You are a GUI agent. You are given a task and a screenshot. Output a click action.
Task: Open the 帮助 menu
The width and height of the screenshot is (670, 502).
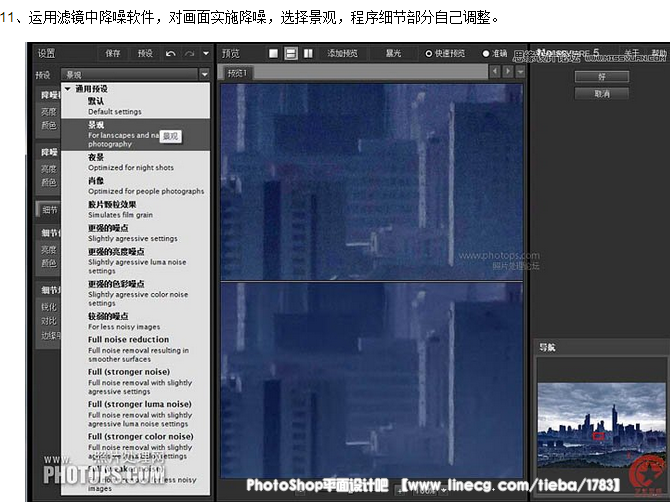click(658, 53)
